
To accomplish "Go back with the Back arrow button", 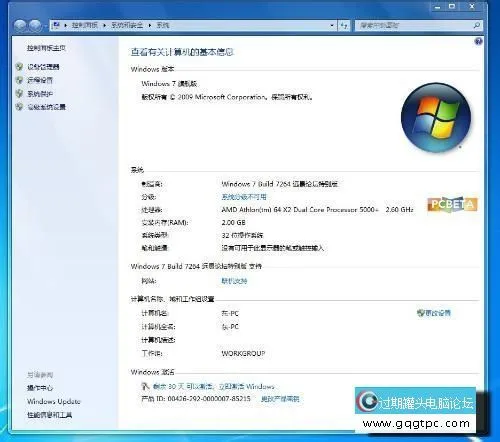I will pos(20,25).
